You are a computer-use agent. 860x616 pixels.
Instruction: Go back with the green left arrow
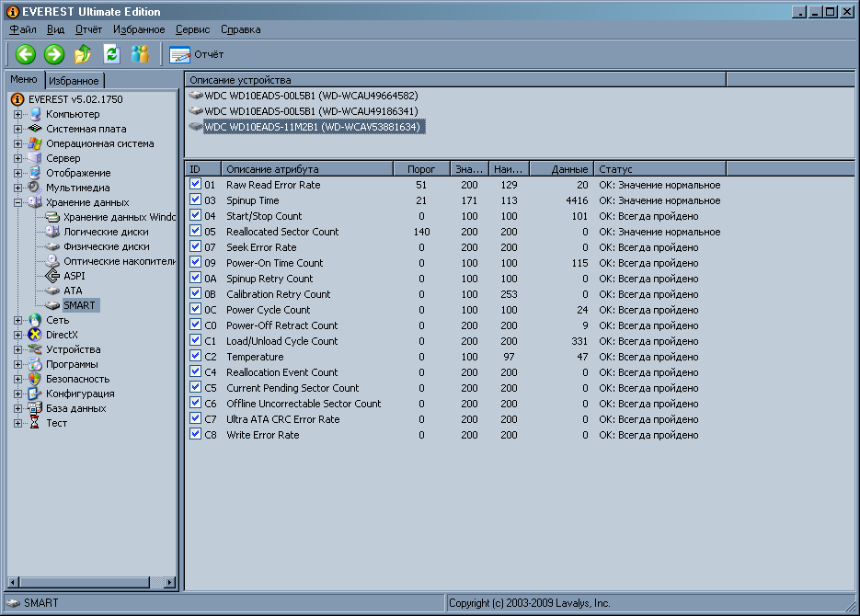[25, 54]
